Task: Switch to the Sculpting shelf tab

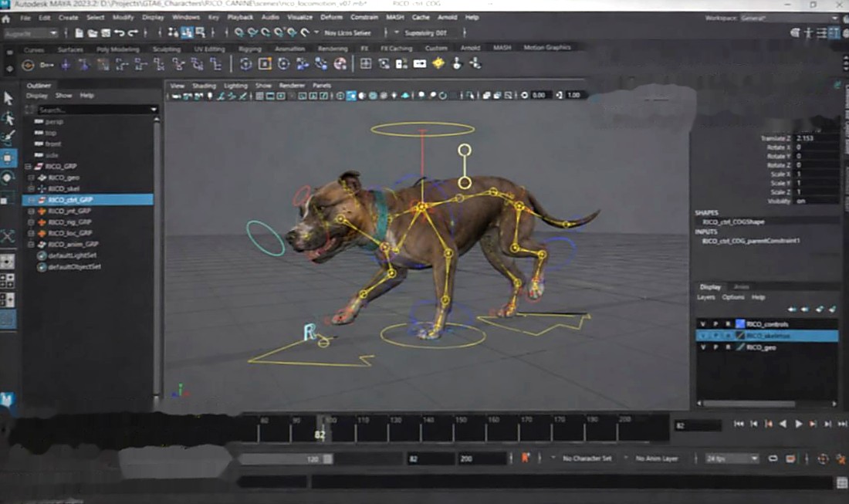Action: tap(166, 49)
